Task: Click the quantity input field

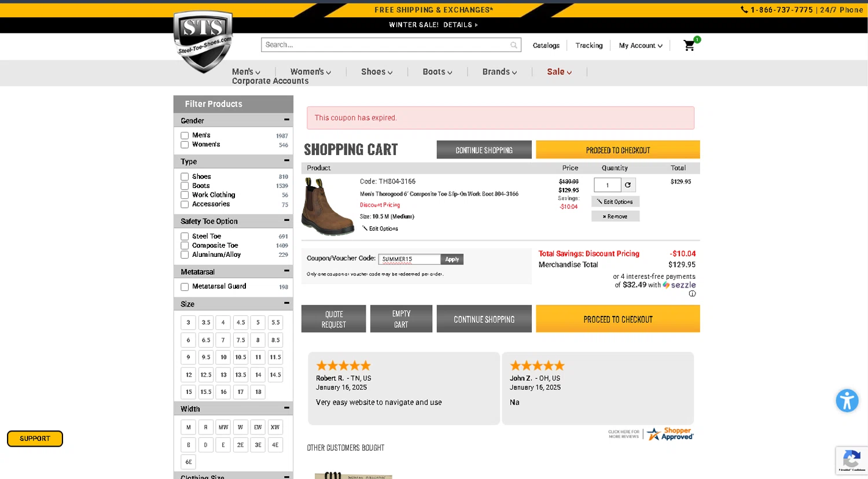Action: 607,185
